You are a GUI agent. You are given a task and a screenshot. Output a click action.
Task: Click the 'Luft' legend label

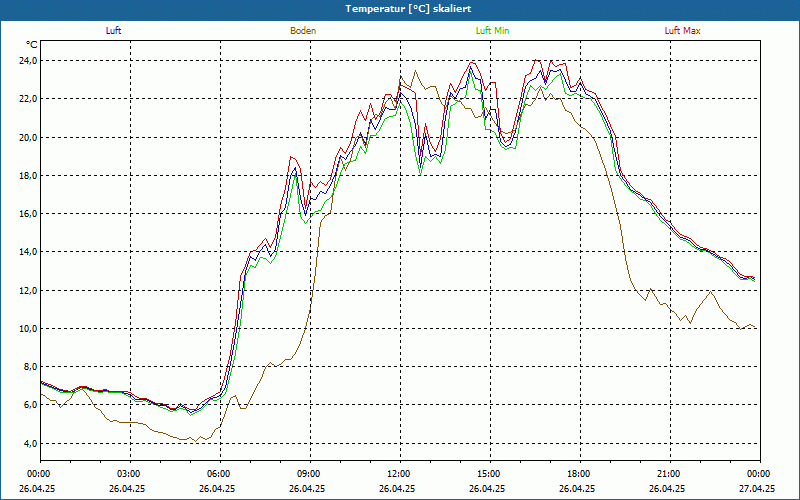(x=113, y=31)
